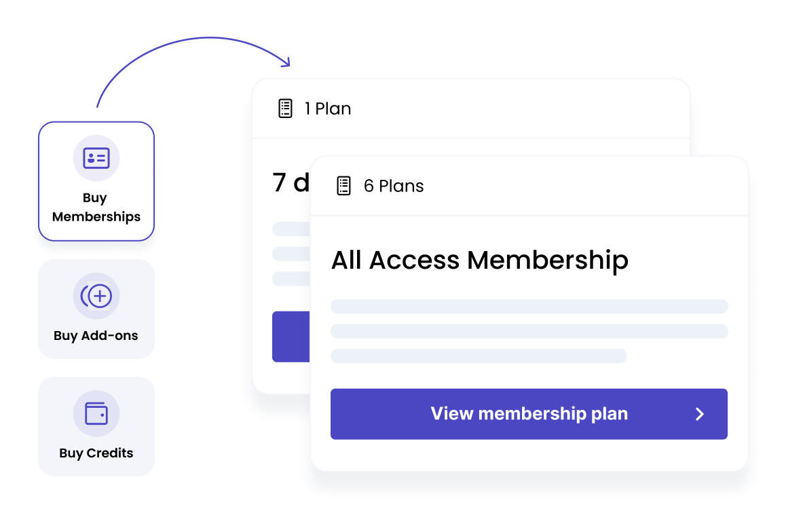Click the document icon beside 6 Plans
The height and width of the screenshot is (532, 801).
pyautogui.click(x=344, y=186)
